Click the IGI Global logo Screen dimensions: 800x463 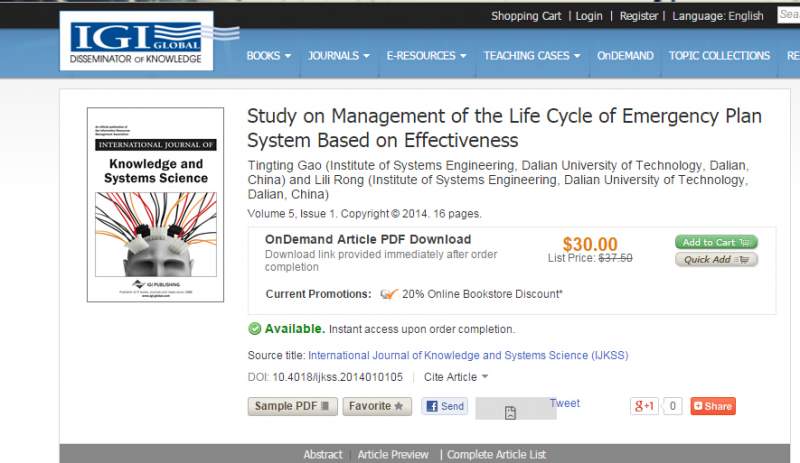click(x=137, y=41)
